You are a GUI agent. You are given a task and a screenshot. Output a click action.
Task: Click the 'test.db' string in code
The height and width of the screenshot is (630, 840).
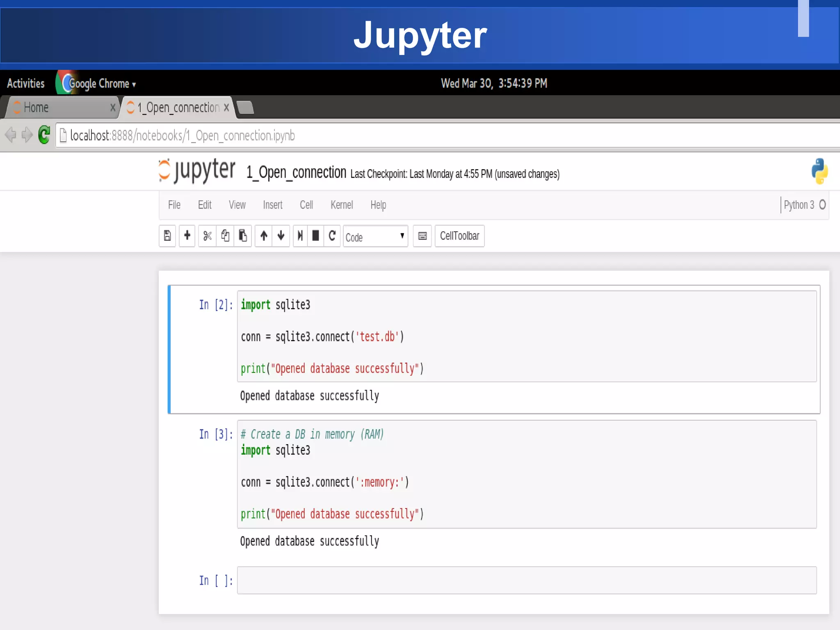(377, 337)
